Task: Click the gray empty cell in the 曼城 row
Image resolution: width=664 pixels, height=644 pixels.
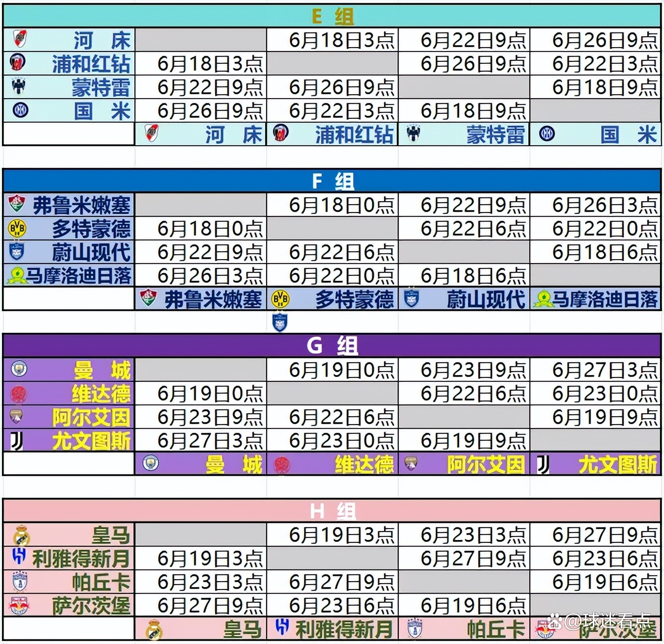Action: (201, 370)
